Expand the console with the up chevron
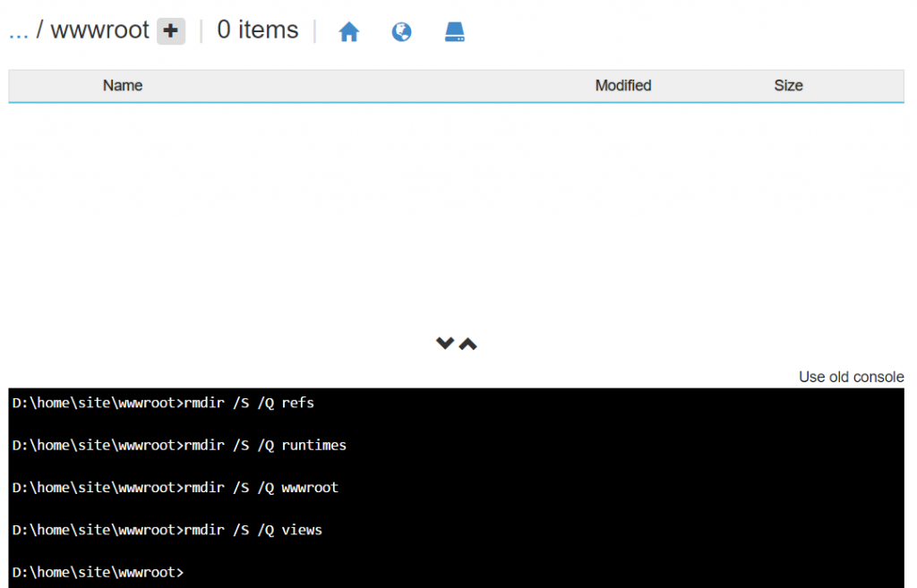 [467, 345]
